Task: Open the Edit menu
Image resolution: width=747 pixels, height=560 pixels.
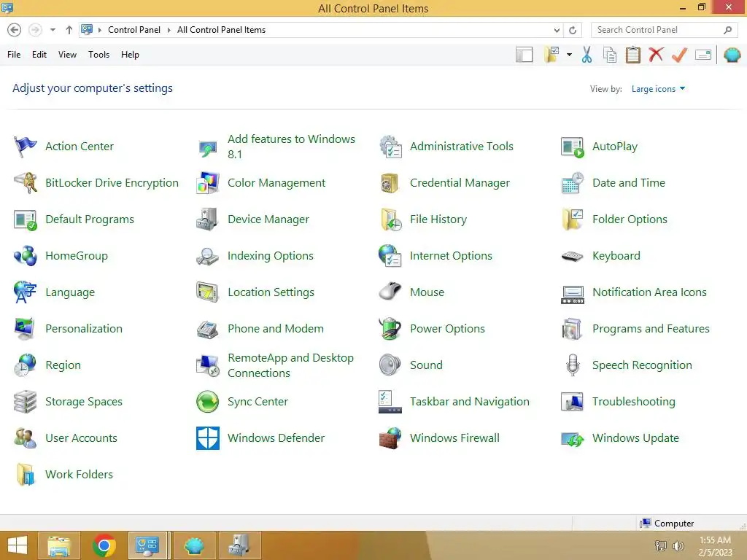Action: [39, 55]
